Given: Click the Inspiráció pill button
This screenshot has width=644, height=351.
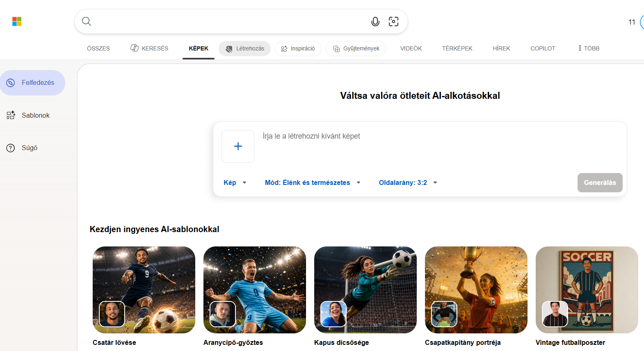Looking at the screenshot, I should click(298, 48).
